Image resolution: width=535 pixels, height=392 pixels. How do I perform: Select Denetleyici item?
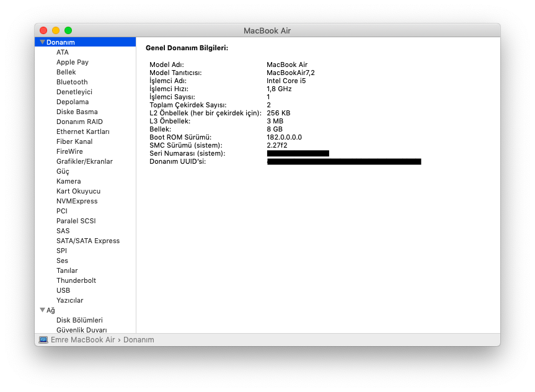(74, 92)
